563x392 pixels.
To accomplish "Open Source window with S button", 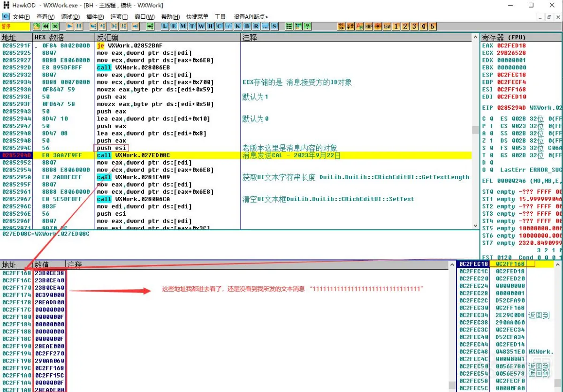I will point(274,26).
